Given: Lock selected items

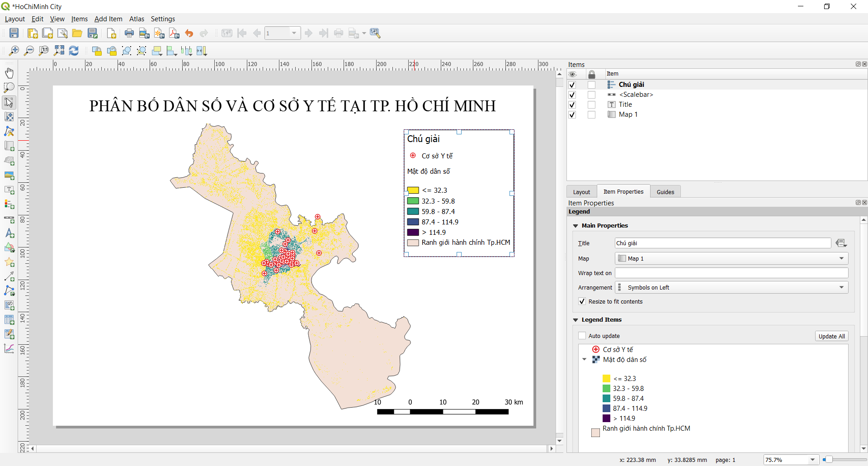Looking at the screenshot, I should pyautogui.click(x=97, y=51).
